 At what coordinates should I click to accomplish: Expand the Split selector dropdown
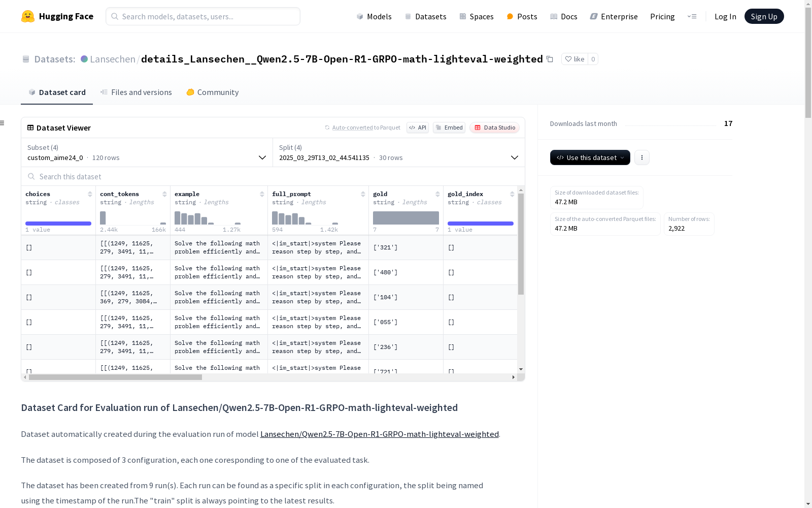click(x=399, y=152)
